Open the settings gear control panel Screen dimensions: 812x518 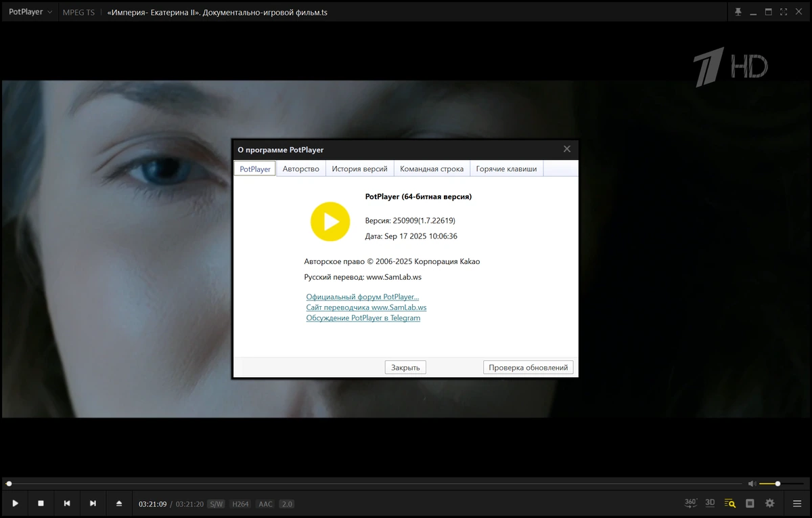point(769,503)
